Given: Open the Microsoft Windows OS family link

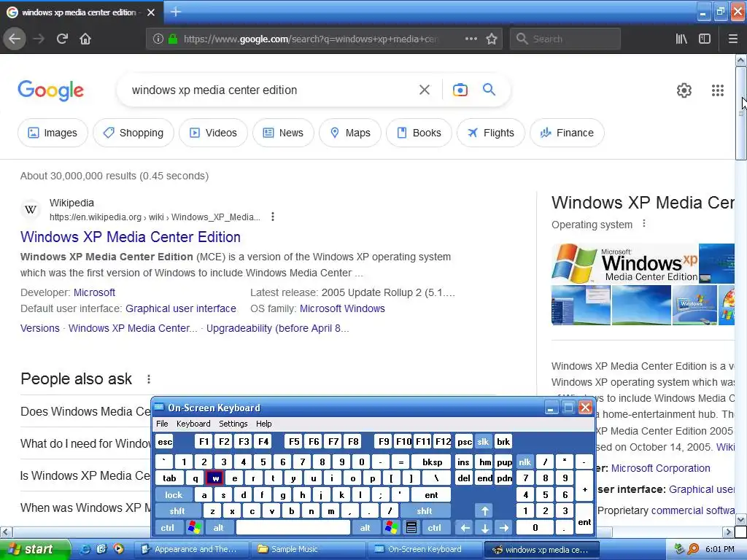Looking at the screenshot, I should coord(342,308).
